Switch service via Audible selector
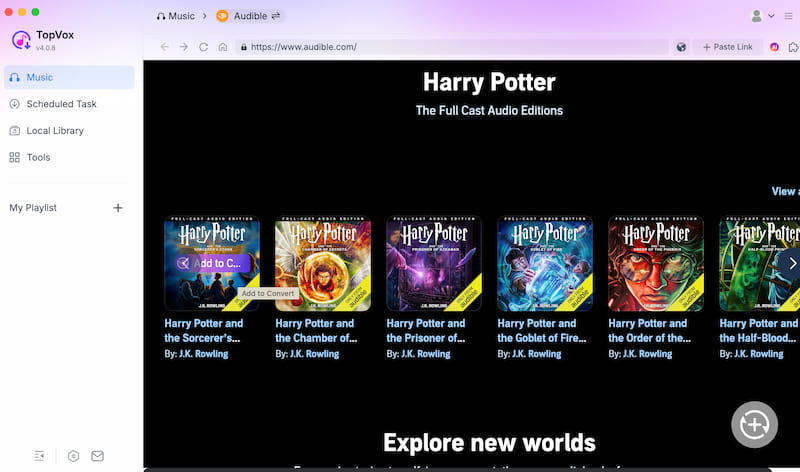This screenshot has width=800, height=472. pyautogui.click(x=248, y=16)
